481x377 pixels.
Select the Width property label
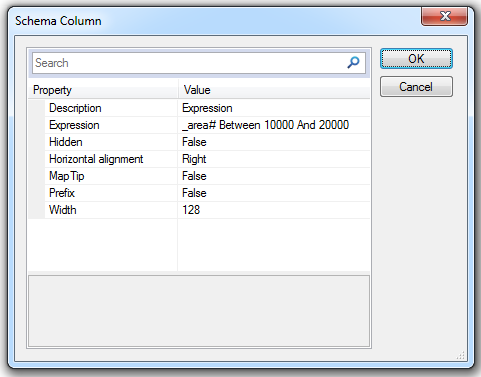click(x=63, y=210)
